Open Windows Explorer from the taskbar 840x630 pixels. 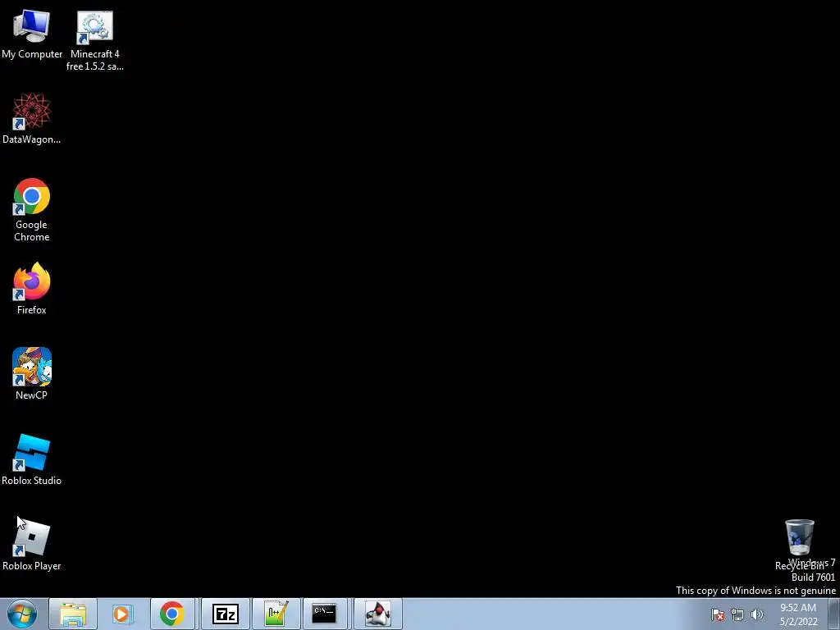(73, 614)
